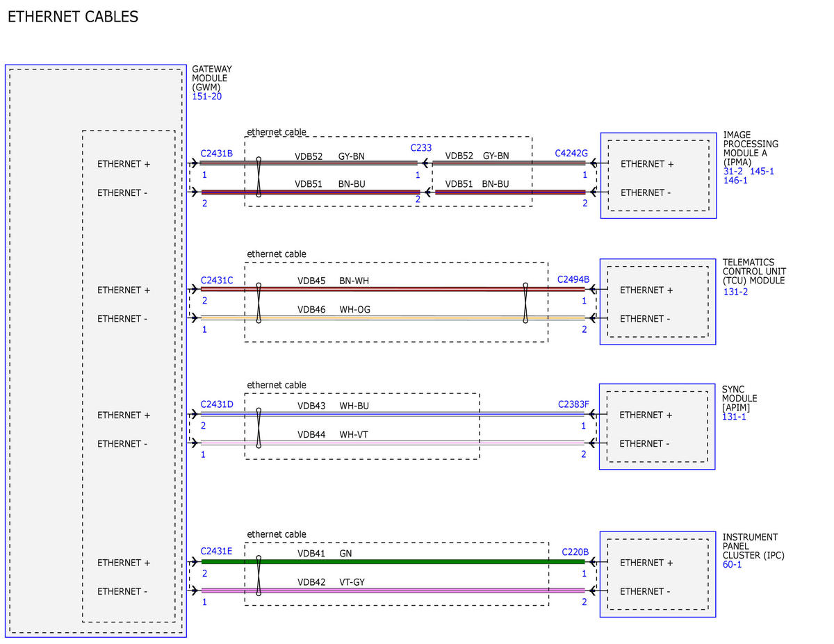Click the BN-WH wire color code

pos(354,281)
